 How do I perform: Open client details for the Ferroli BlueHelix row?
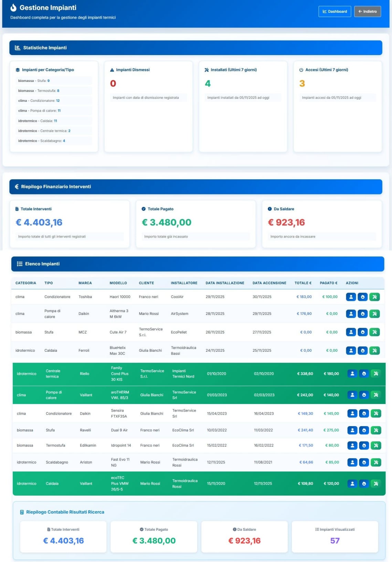click(351, 350)
